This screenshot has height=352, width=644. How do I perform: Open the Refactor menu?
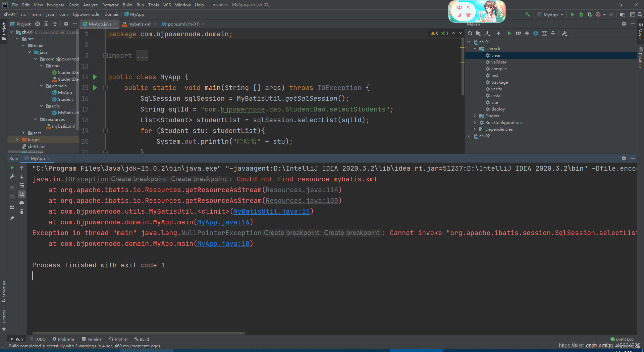coord(110,5)
